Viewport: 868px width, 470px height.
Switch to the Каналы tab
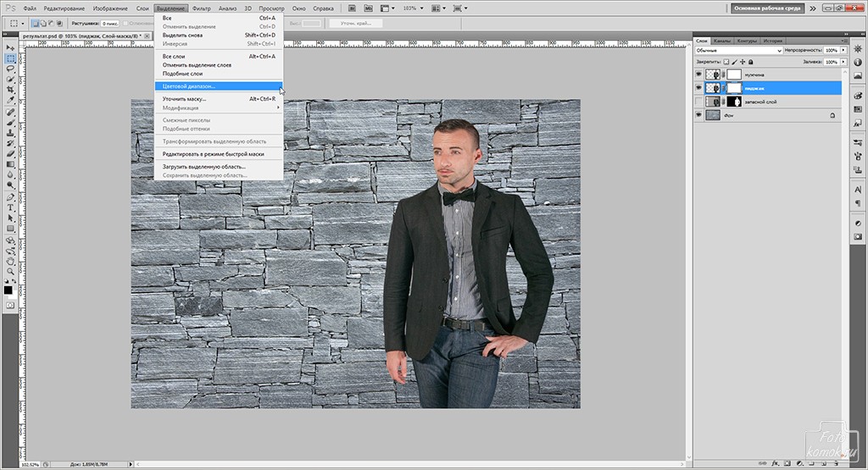click(722, 41)
